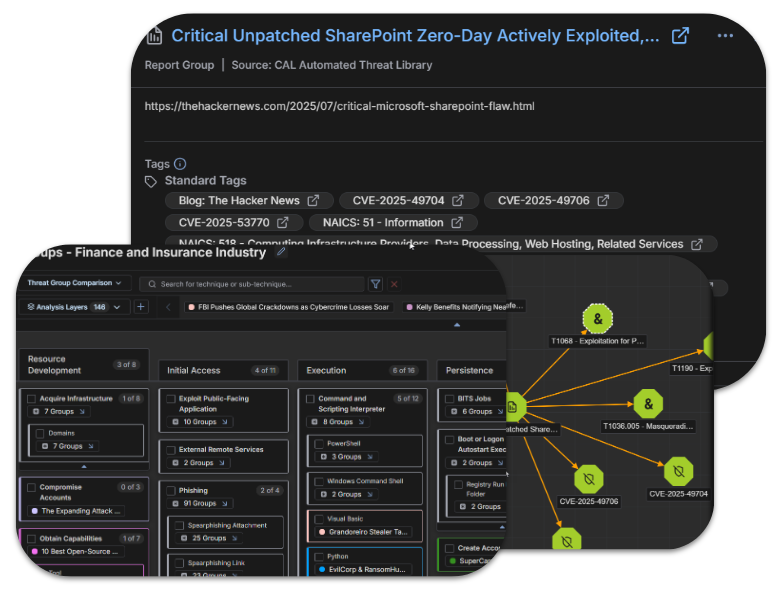Focus Search for technique or sub-technique field
The height and width of the screenshot is (594, 773).
252,284
